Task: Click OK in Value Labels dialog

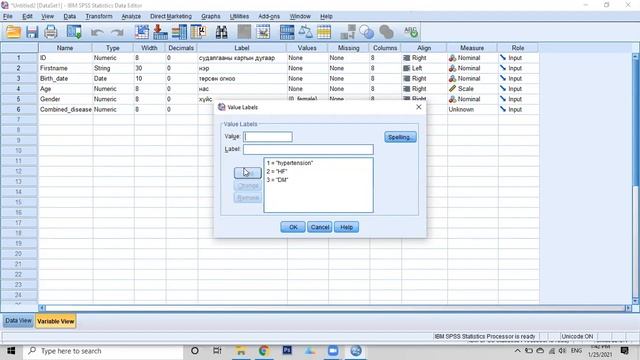Action: 293,227
